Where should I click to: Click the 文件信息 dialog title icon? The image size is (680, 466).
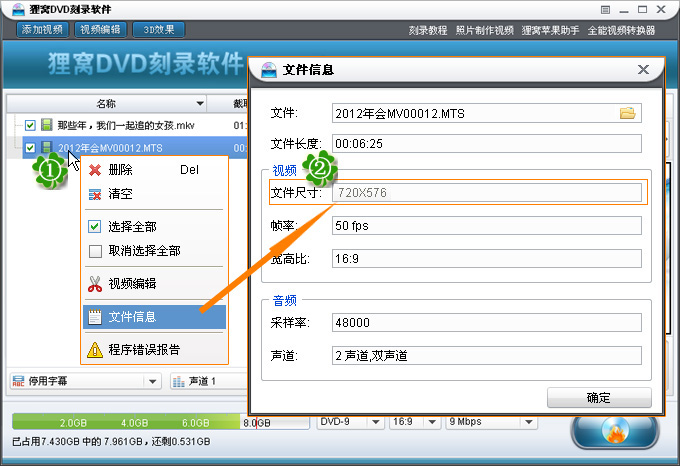point(269,70)
